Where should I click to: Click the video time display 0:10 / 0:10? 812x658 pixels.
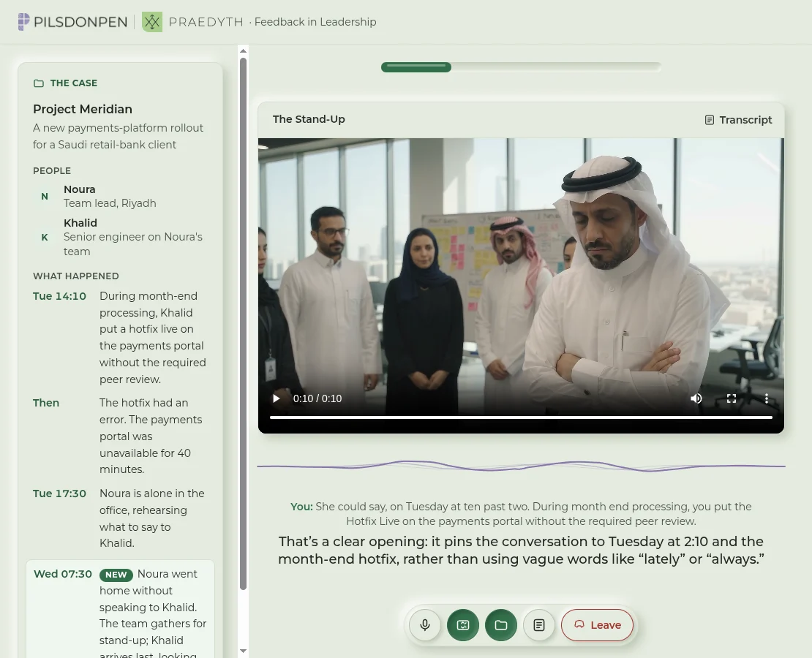[317, 398]
